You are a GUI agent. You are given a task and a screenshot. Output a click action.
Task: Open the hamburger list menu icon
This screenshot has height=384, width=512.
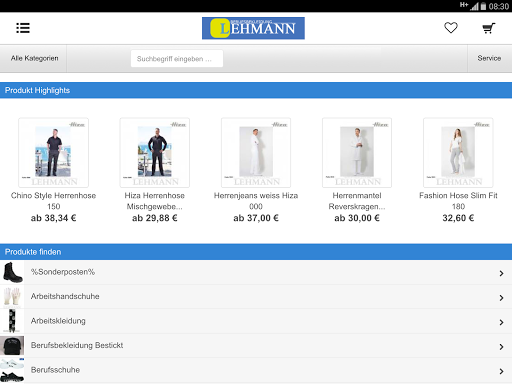pyautogui.click(x=23, y=28)
